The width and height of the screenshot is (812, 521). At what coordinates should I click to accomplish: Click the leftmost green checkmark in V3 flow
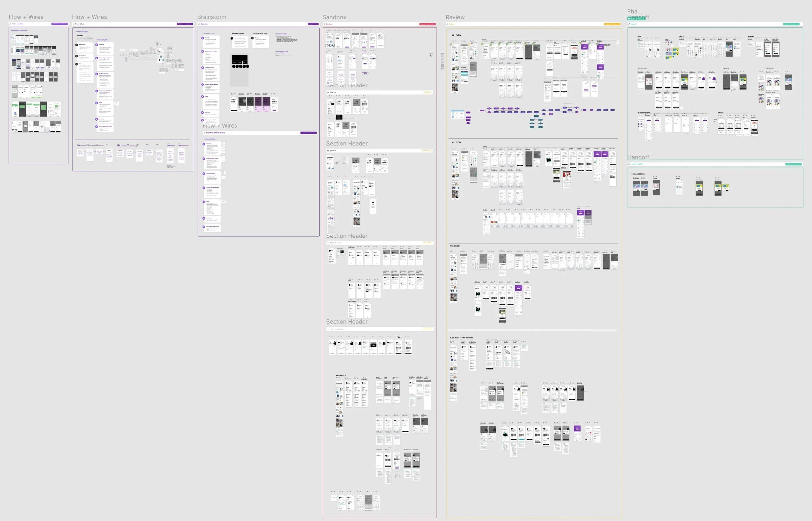click(451, 44)
